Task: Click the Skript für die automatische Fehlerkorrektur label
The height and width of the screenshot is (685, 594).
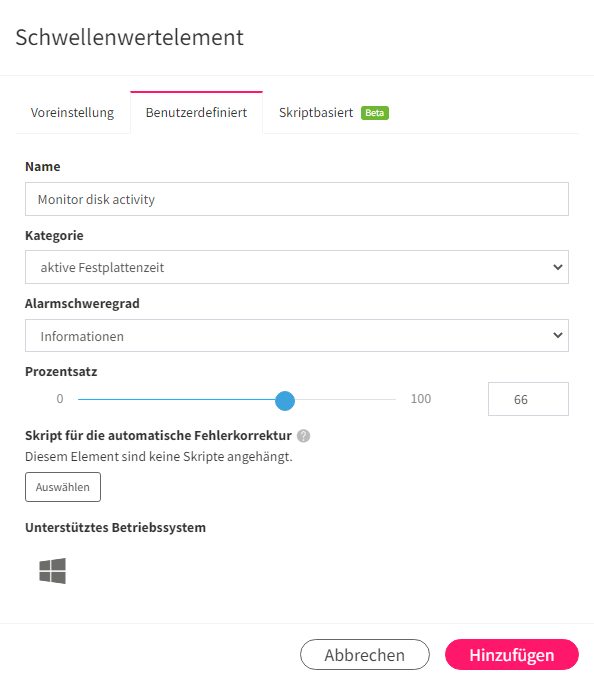Action: pos(159,436)
